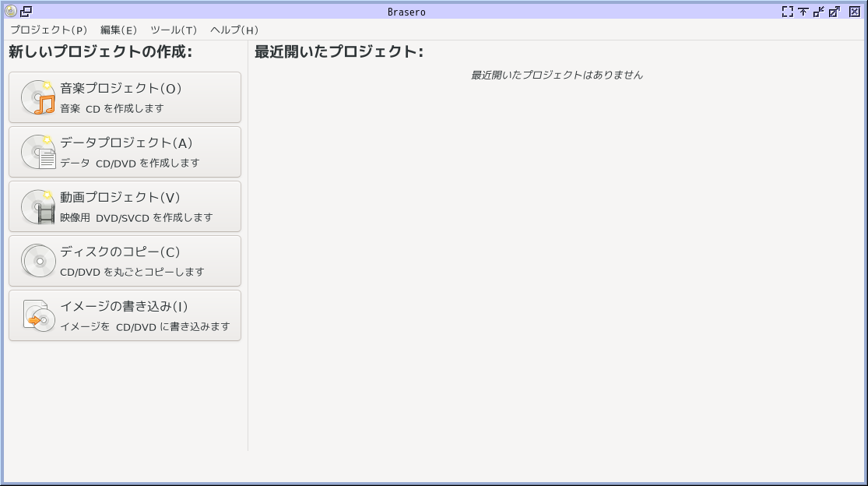
Task: Open the 編集(E) menu
Action: pos(118,30)
